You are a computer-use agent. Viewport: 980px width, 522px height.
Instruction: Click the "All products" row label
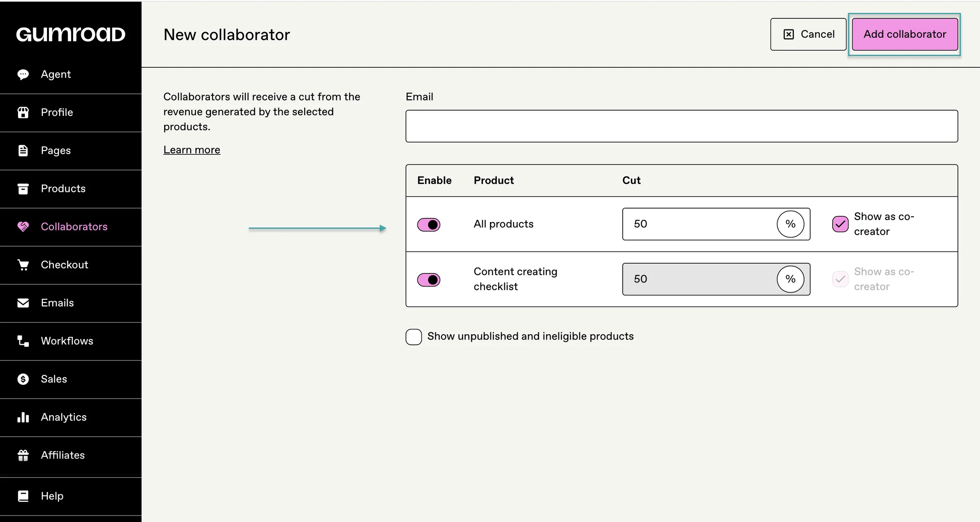[503, 224]
